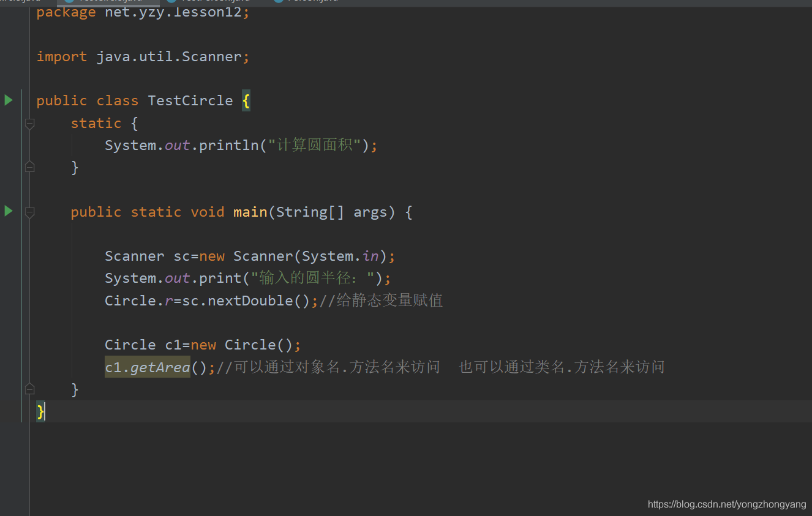Screen dimensions: 812x516
Task: Place cursor on import keyword
Action: (x=62, y=56)
